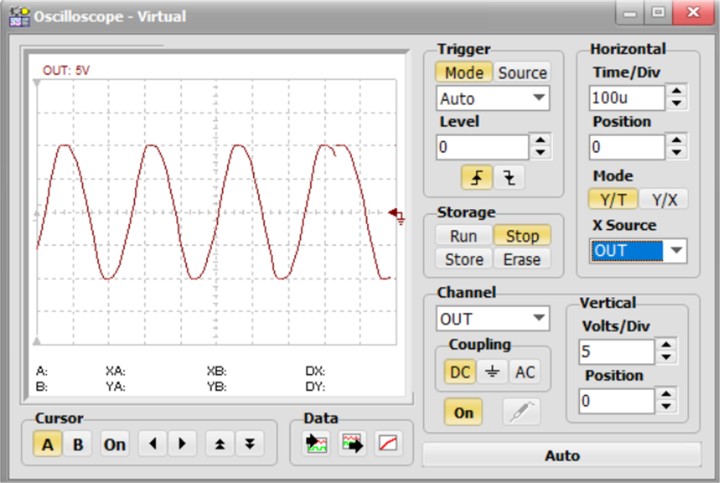Click the red curve icon in Data
The width and height of the screenshot is (720, 483).
tap(387, 444)
